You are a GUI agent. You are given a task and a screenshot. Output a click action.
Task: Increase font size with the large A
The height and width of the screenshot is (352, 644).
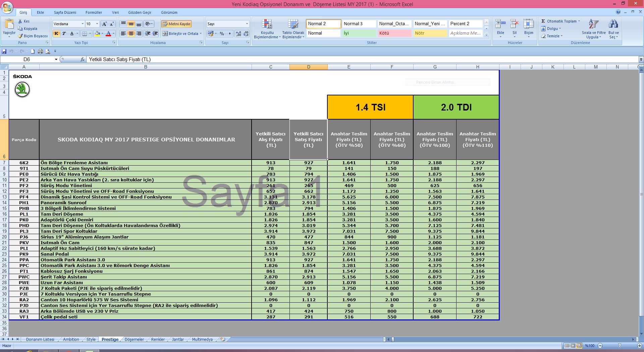104,24
